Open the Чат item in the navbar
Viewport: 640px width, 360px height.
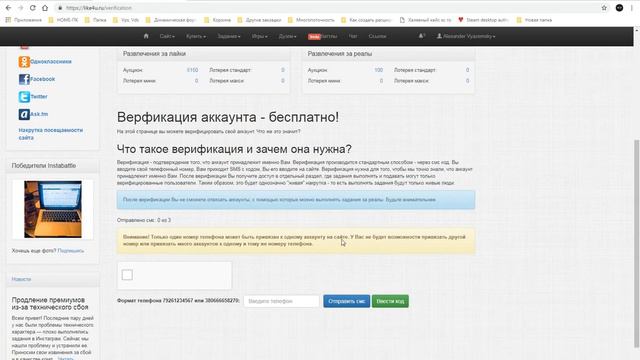point(353,36)
